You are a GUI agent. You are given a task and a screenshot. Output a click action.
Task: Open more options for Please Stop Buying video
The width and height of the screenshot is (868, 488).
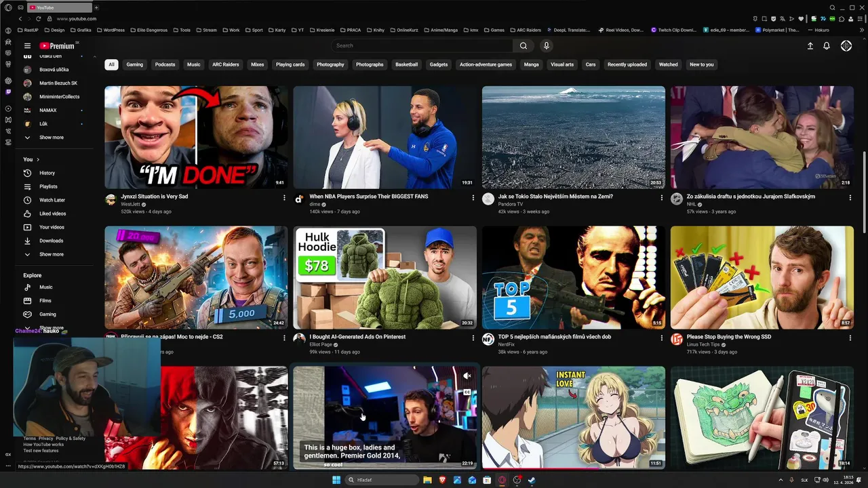pos(850,338)
